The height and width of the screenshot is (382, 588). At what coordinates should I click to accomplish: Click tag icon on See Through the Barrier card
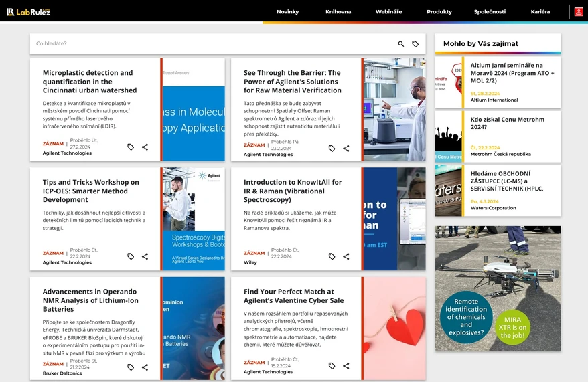[x=332, y=149]
